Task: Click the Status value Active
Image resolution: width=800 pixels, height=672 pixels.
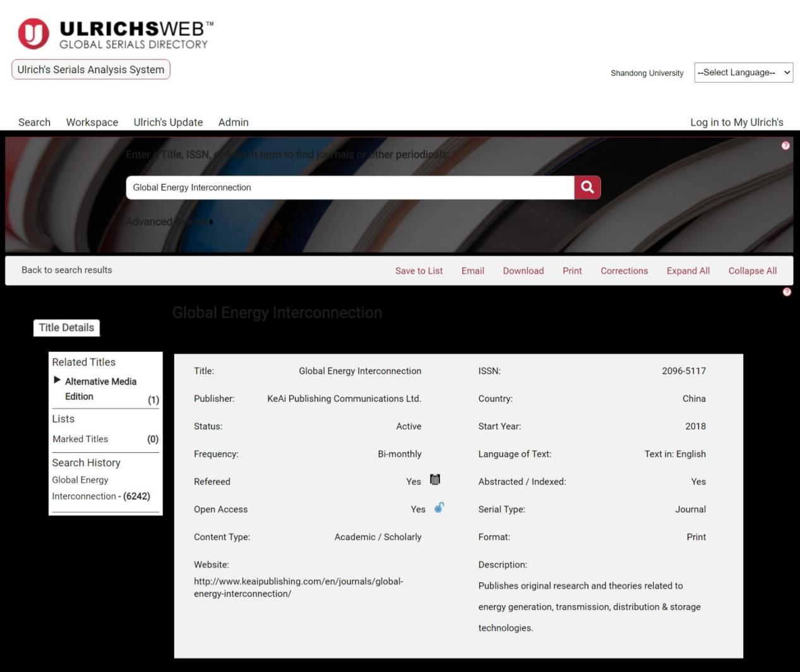Action: point(409,426)
